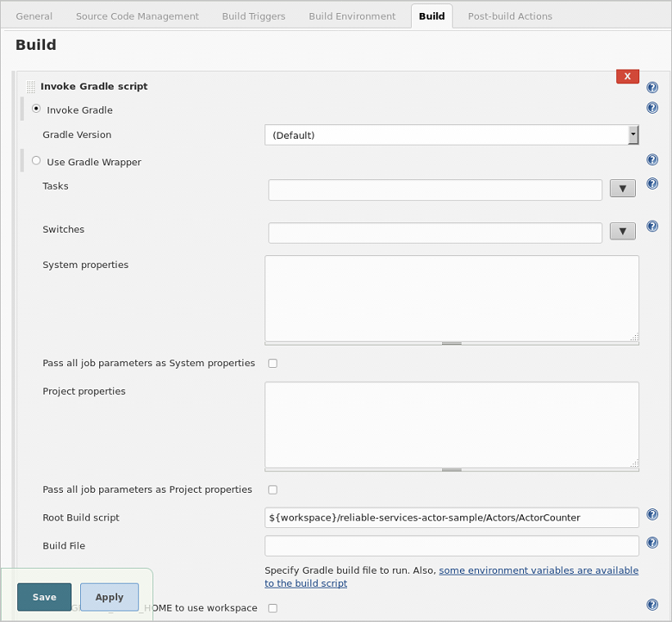The height and width of the screenshot is (622, 672).
Task: Expand the Tasks field with arrow button
Action: (x=622, y=188)
